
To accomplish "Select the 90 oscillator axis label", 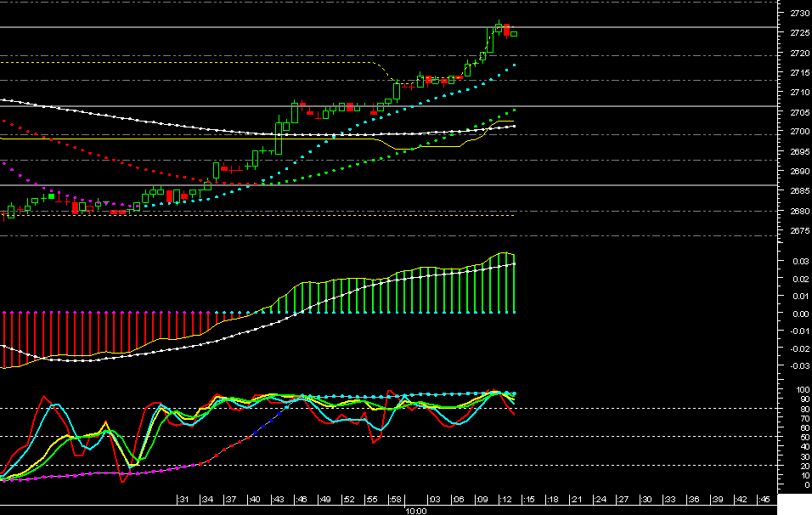I will [805, 399].
